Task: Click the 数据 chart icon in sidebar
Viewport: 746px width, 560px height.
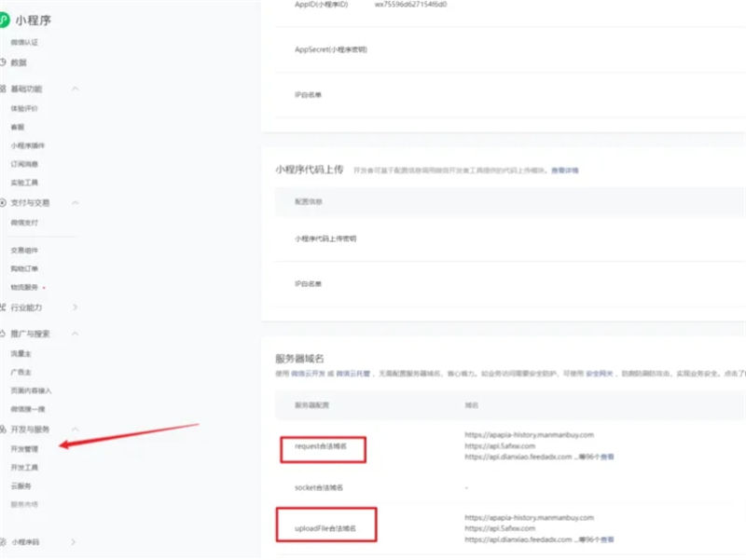Action: coord(4,62)
